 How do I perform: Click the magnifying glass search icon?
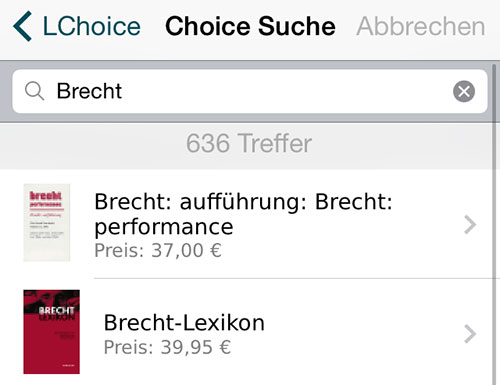click(x=34, y=91)
